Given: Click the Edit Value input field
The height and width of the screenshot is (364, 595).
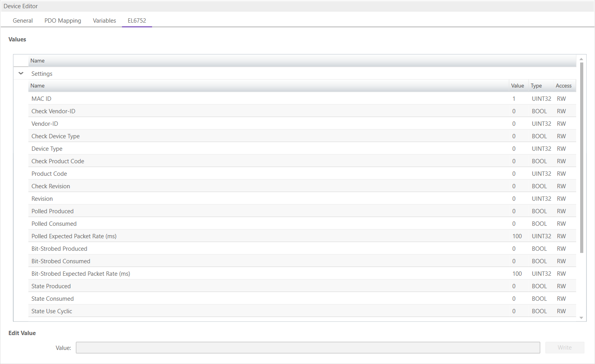Looking at the screenshot, I should 308,348.
